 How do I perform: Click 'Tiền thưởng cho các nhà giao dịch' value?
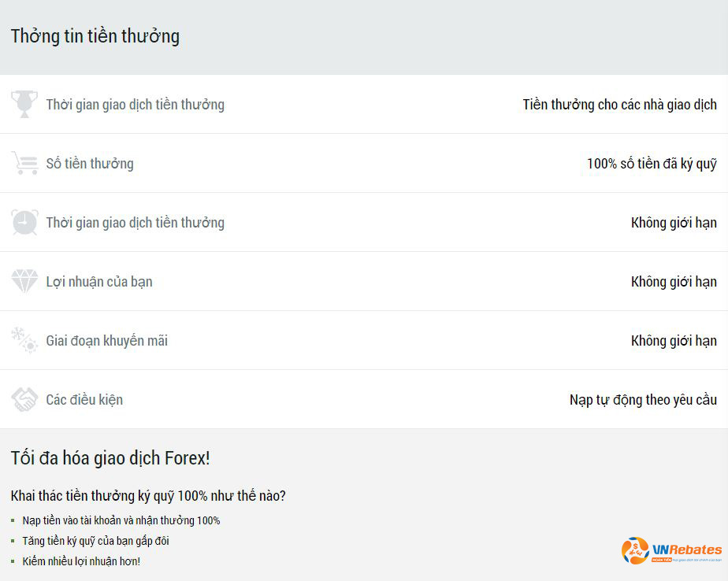coord(620,105)
